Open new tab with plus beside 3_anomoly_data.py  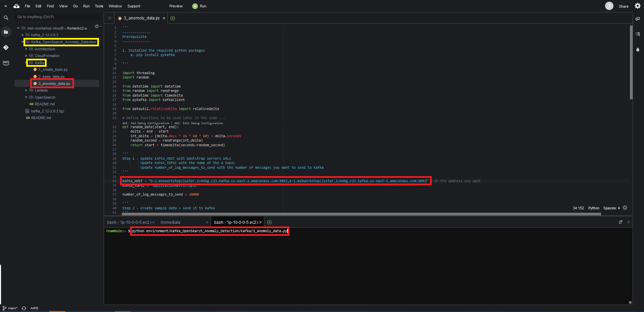pyautogui.click(x=173, y=18)
